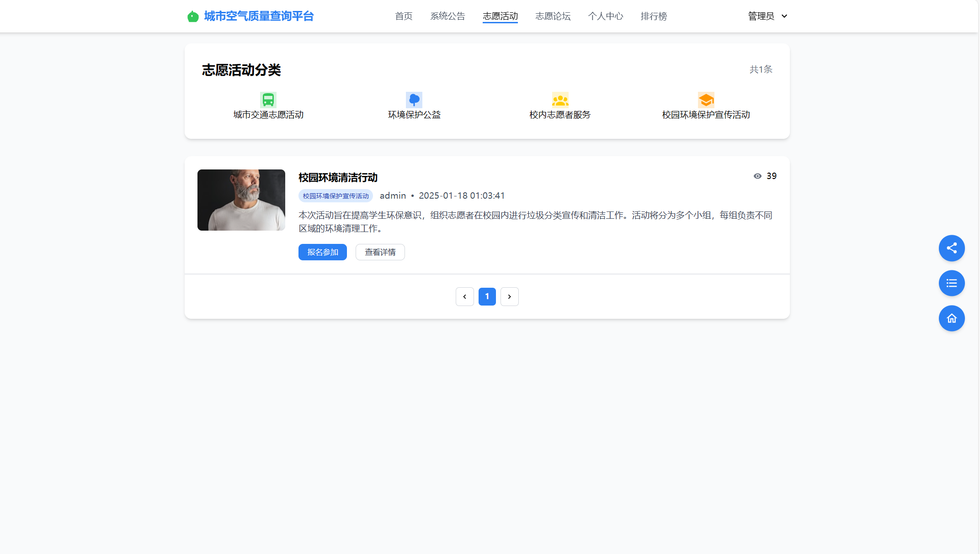Navigate to 志愿论坛
Image resolution: width=980 pixels, height=554 pixels.
(x=553, y=16)
